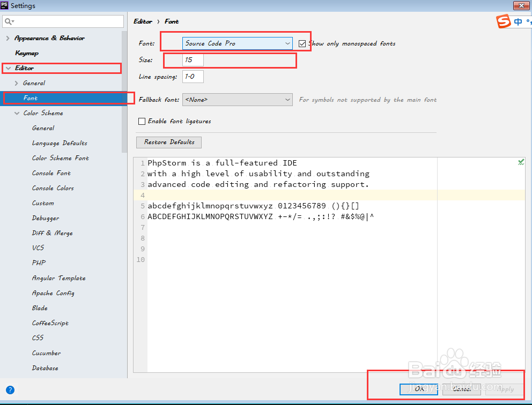The width and height of the screenshot is (532, 405).
Task: Click the Restore Defaults button
Action: click(168, 142)
